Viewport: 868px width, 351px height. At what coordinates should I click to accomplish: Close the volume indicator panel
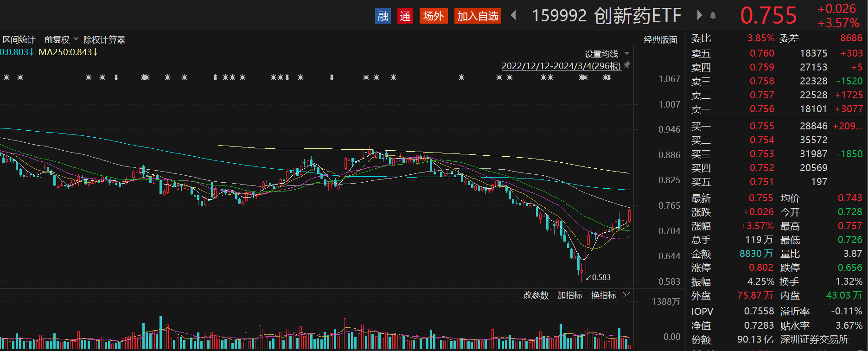click(626, 295)
